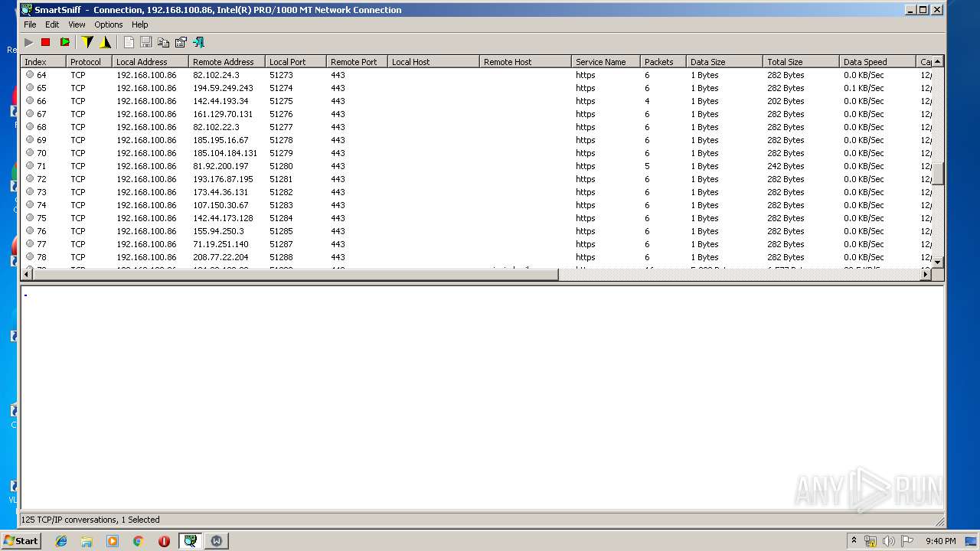Save packet data using floppy disk icon
The width and height of the screenshot is (980, 551).
coord(146,42)
